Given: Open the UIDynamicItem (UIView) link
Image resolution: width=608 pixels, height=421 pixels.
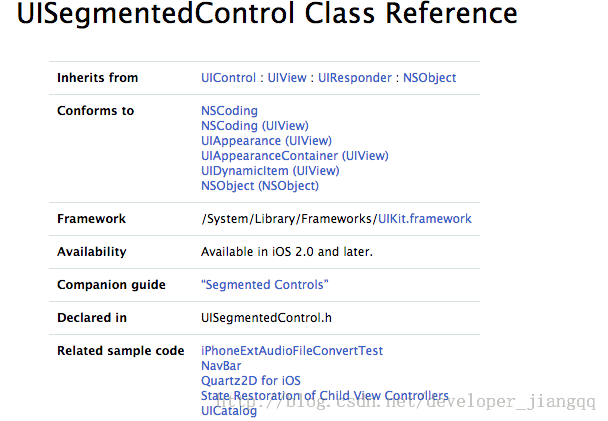Looking at the screenshot, I should tap(271, 171).
